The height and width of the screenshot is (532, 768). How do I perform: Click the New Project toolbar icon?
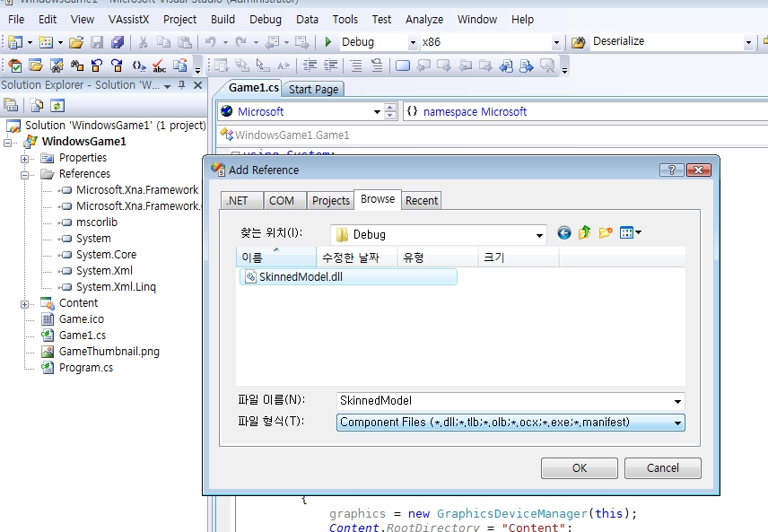(x=15, y=42)
